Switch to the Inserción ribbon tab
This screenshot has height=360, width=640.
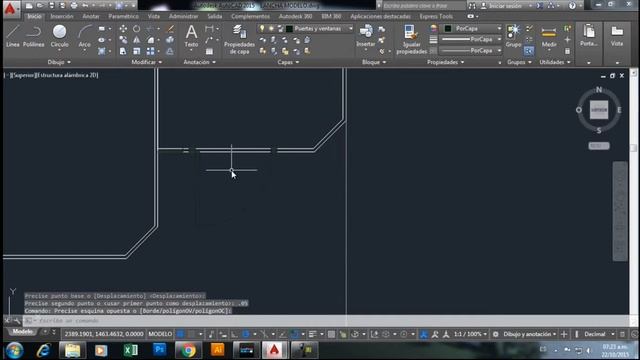click(x=62, y=16)
